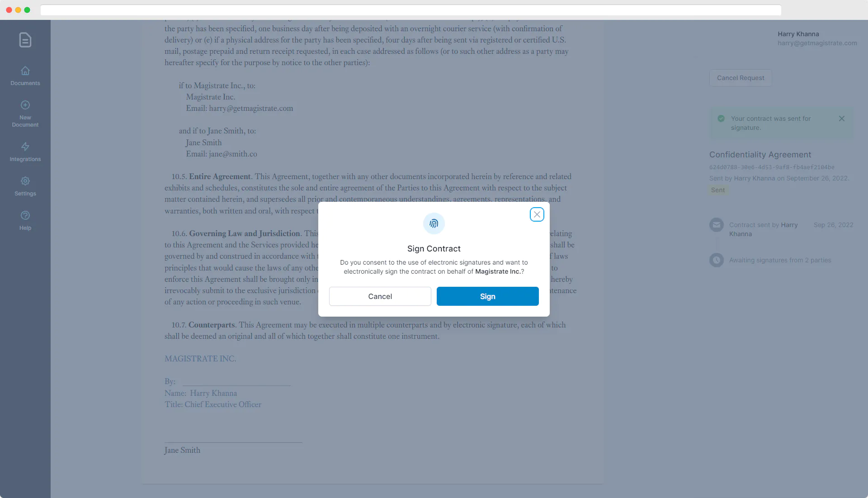Click the yellow macOS minimize button
Viewport: 868px width, 498px height.
point(18,10)
